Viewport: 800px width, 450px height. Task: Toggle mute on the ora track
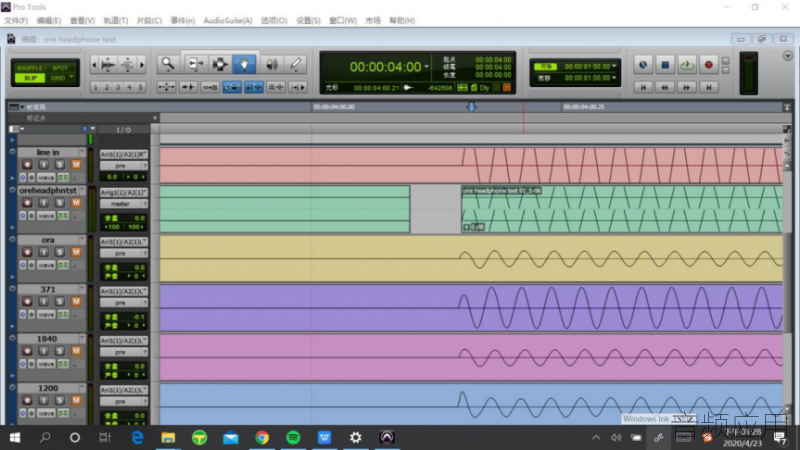tap(76, 252)
